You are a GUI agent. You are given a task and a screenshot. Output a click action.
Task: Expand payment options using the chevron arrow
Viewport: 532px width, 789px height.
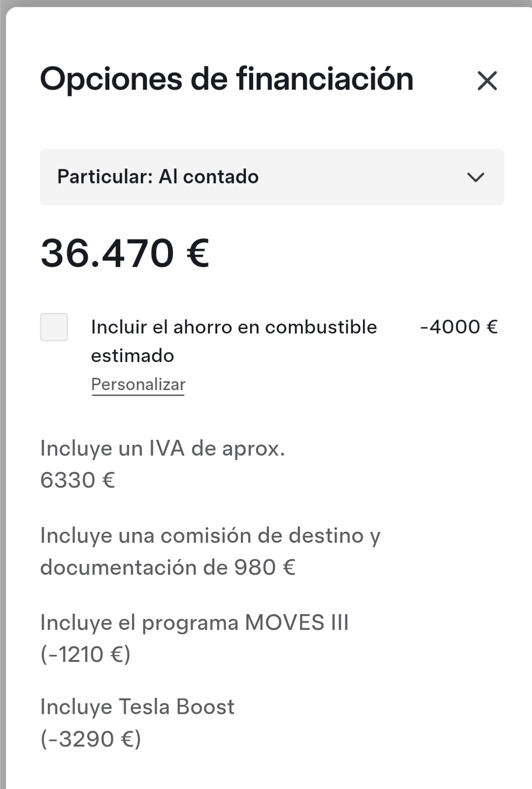pos(476,177)
